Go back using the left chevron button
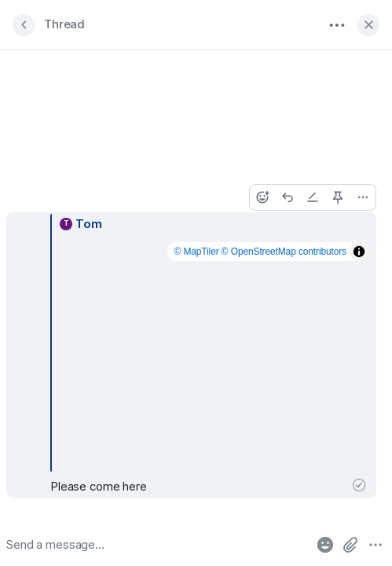The height and width of the screenshot is (566, 392). click(24, 25)
